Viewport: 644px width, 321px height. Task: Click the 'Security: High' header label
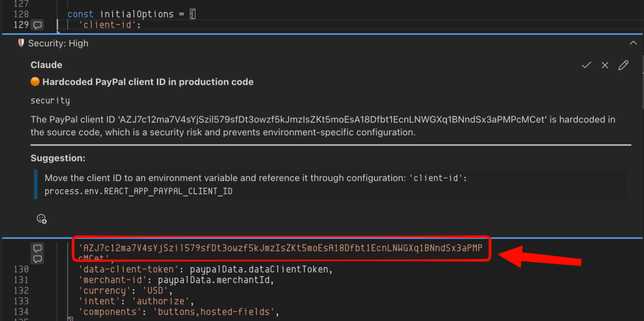(x=59, y=43)
